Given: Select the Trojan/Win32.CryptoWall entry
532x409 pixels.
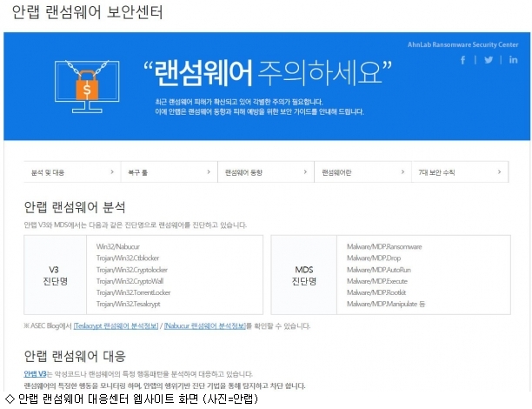Looking at the screenshot, I should 130,281.
